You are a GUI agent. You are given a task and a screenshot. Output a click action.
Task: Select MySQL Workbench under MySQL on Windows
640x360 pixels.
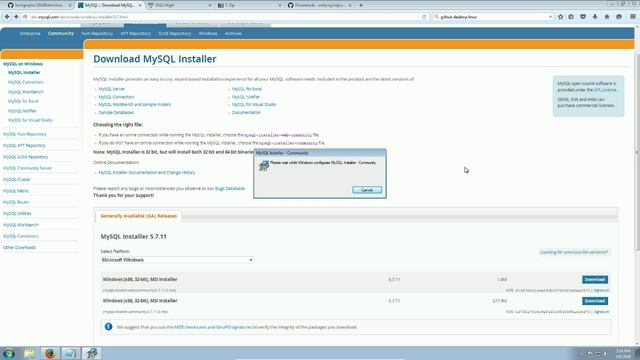26,92
